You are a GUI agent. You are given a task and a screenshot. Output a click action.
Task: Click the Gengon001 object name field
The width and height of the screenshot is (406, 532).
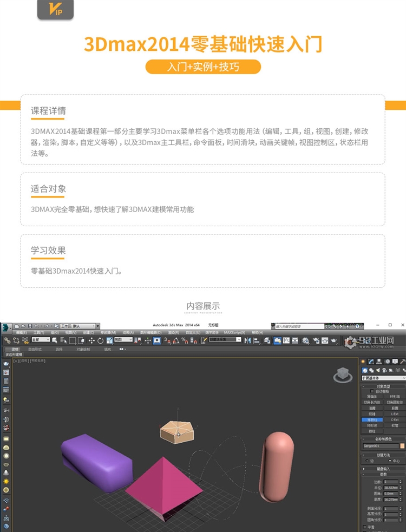tap(381, 446)
